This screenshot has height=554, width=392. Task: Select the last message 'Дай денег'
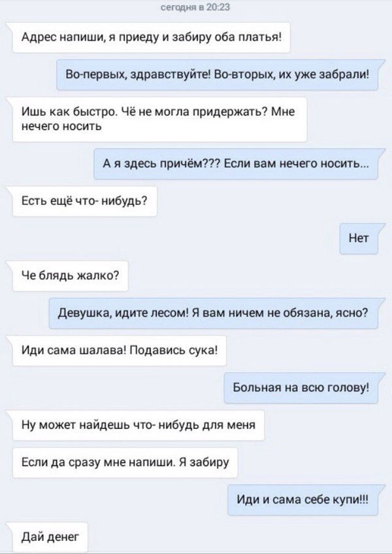click(50, 538)
